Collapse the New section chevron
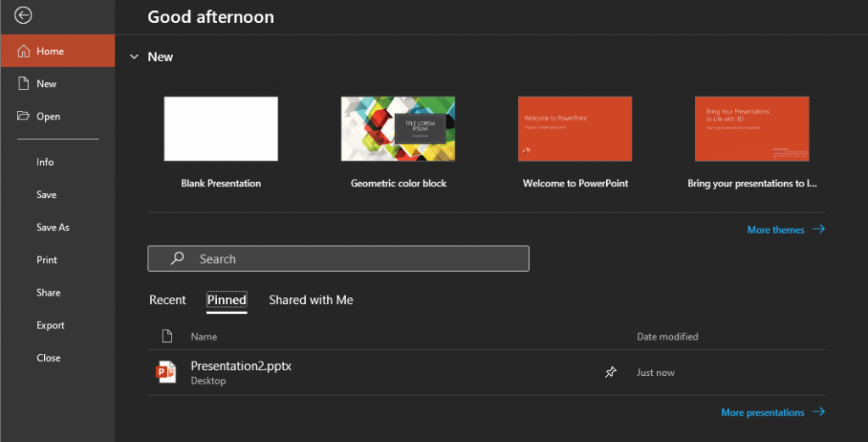This screenshot has width=868, height=442. (x=134, y=57)
